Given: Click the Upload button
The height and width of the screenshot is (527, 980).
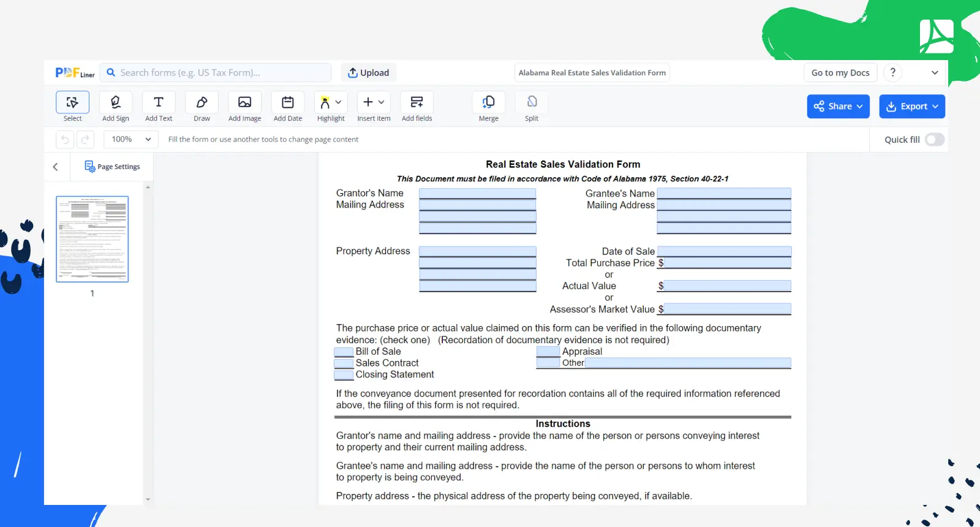Looking at the screenshot, I should point(368,73).
